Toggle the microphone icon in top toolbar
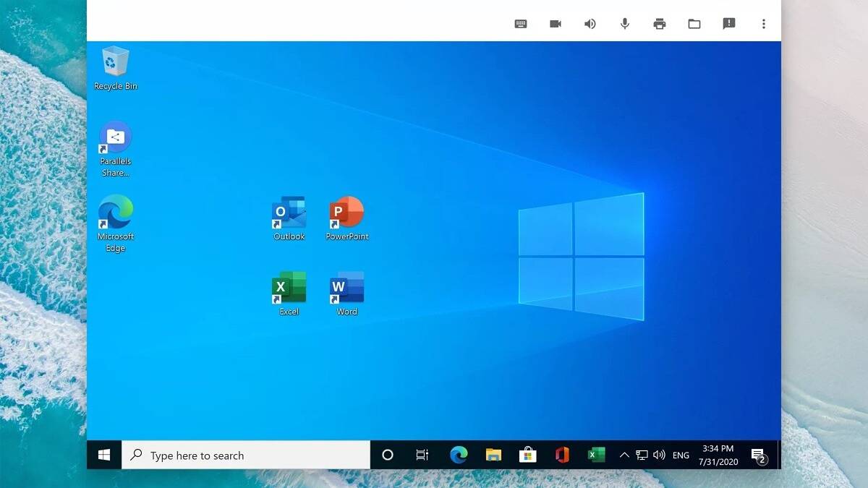The image size is (868, 488). [x=625, y=24]
